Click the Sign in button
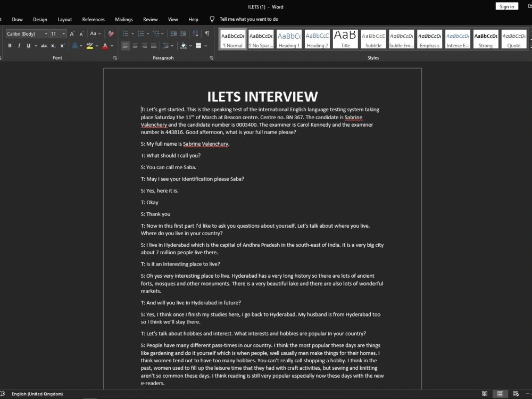This screenshot has height=399, width=532. pos(506,6)
